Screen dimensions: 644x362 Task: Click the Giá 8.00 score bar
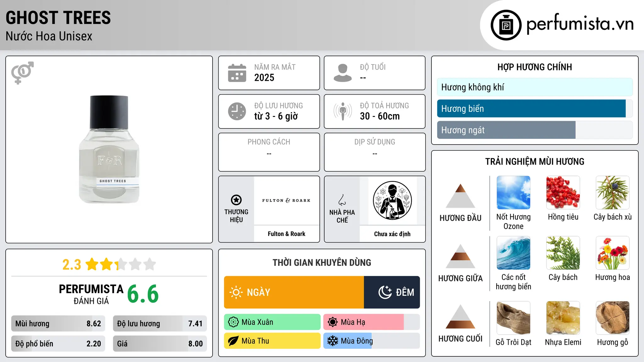[160, 344]
